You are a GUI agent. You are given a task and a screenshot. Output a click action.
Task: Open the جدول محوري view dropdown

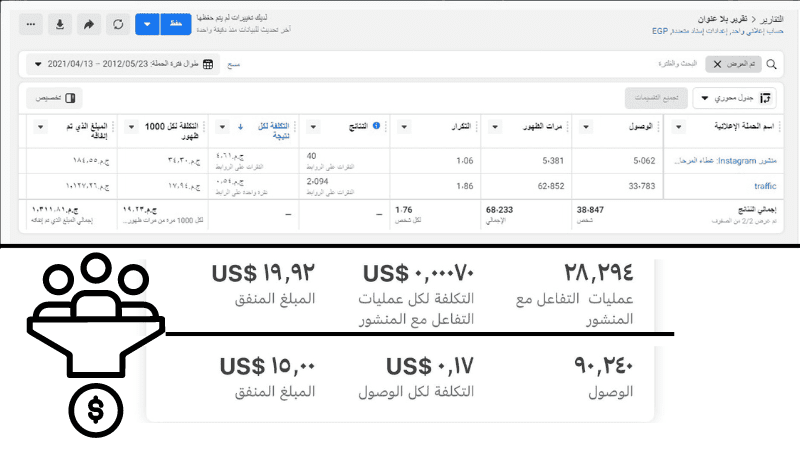(x=734, y=98)
